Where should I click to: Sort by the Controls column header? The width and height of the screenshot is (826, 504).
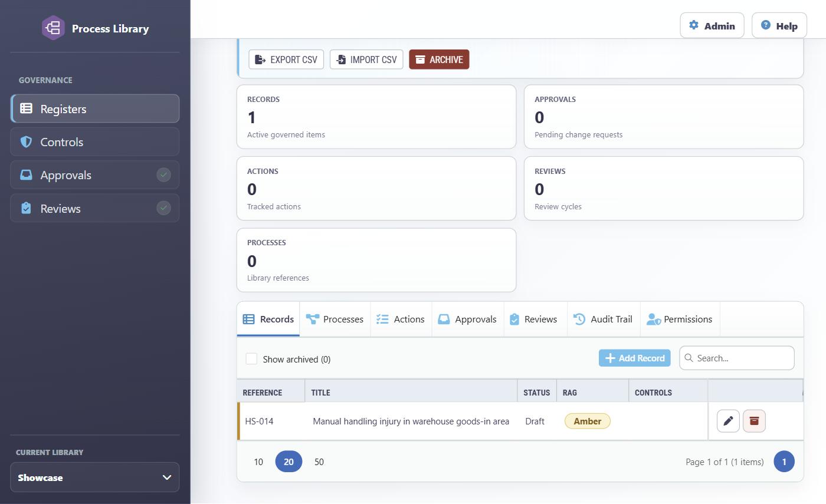(x=668, y=392)
